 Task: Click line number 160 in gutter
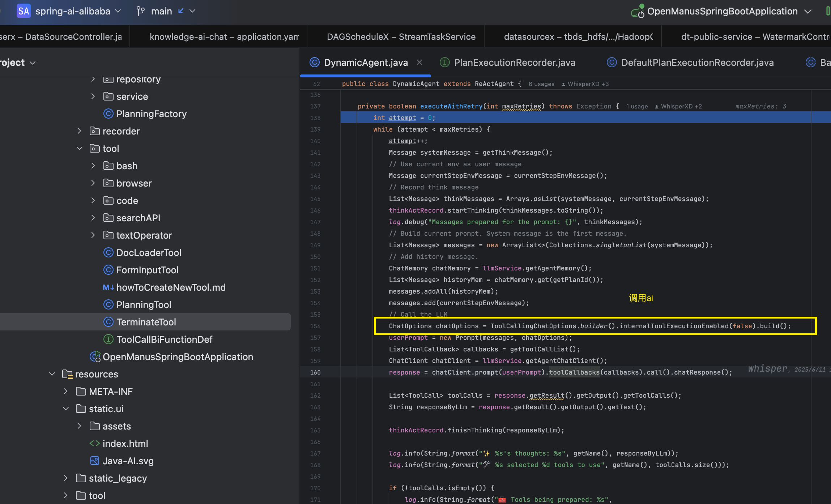coord(315,372)
